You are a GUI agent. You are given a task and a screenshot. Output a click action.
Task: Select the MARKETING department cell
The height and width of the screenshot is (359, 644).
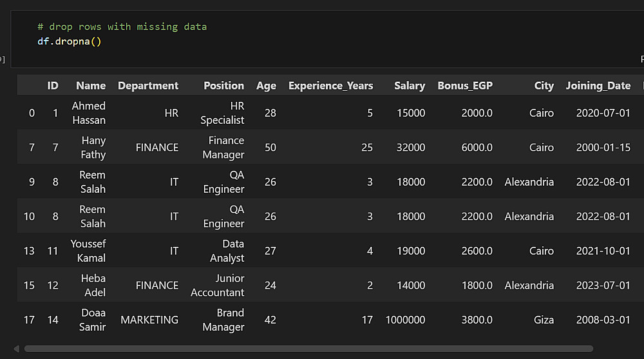tap(149, 320)
